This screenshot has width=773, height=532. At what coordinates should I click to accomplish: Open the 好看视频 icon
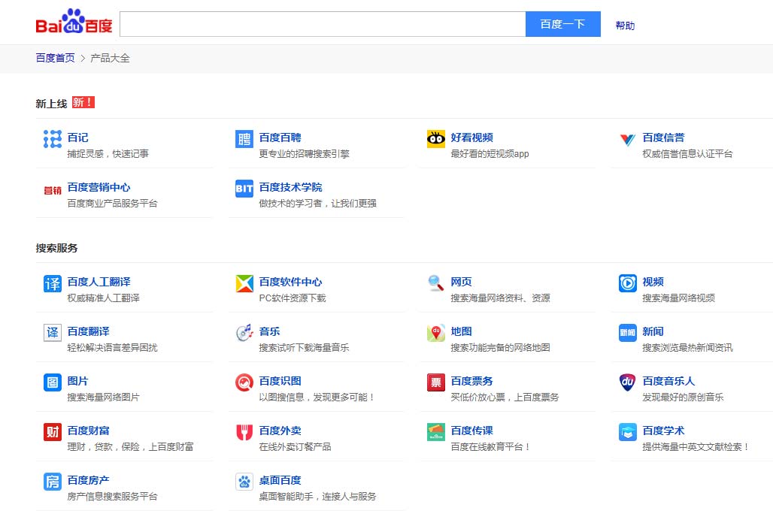[436, 140]
